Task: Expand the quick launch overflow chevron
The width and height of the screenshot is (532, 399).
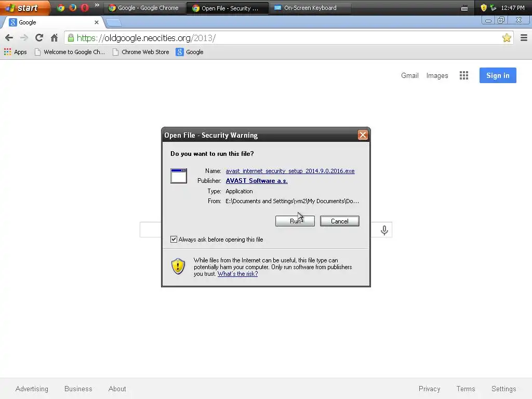Action: click(97, 5)
